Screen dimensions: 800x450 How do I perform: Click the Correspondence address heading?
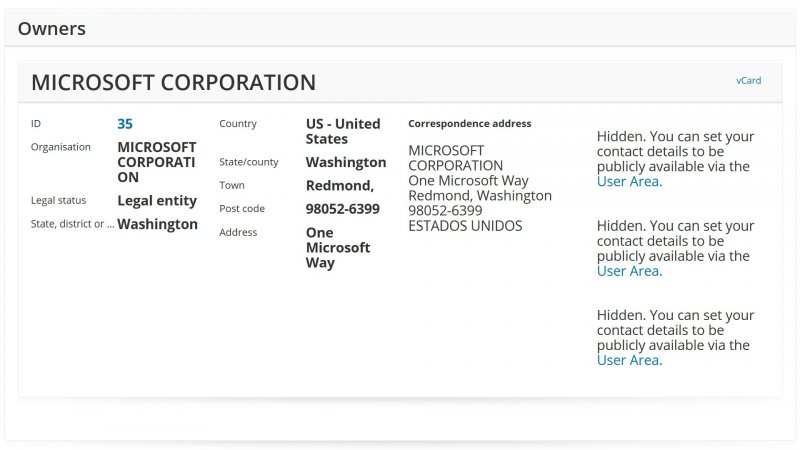[469, 123]
